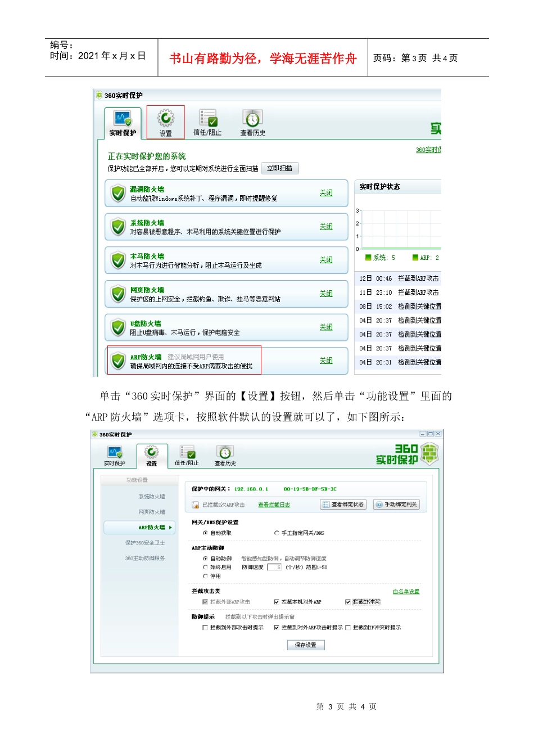Click the shield icon of U盘防火墙
This screenshot has width=534, height=756.
click(x=118, y=327)
